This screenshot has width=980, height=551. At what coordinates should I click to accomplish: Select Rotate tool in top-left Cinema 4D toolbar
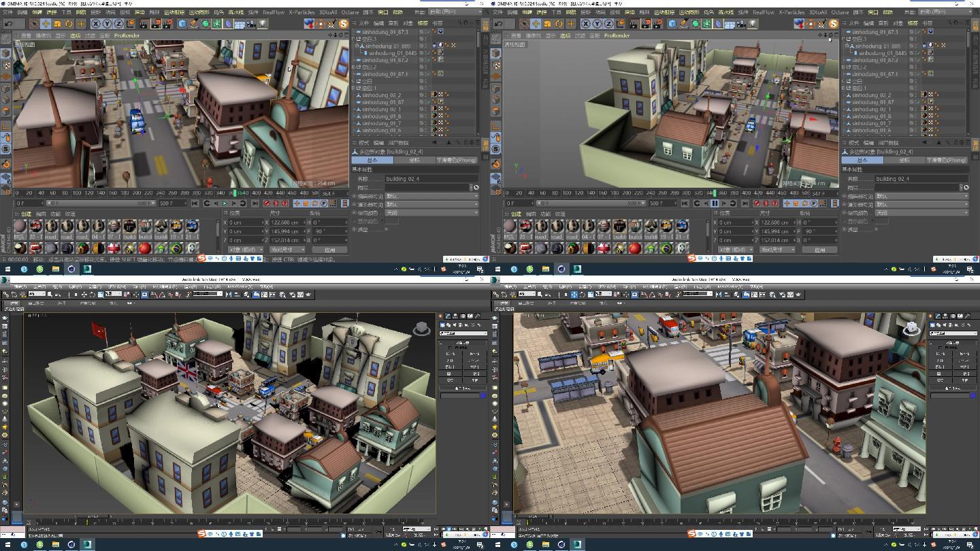[69, 23]
